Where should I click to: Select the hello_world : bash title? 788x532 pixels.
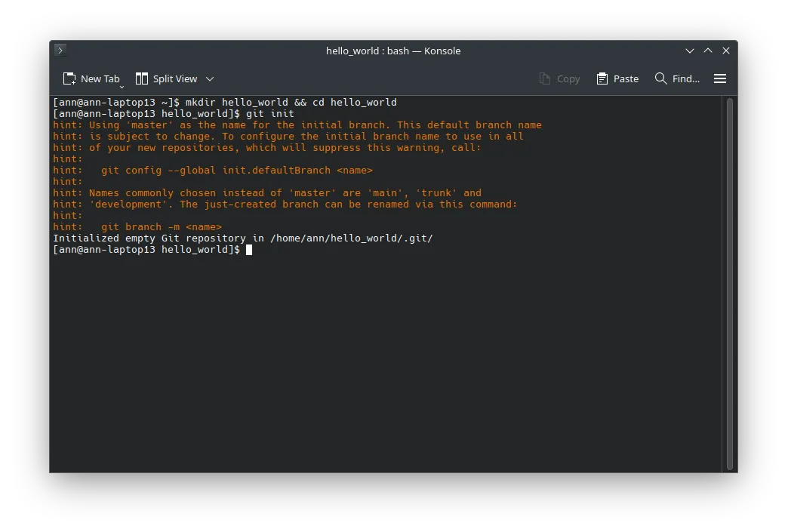point(393,51)
